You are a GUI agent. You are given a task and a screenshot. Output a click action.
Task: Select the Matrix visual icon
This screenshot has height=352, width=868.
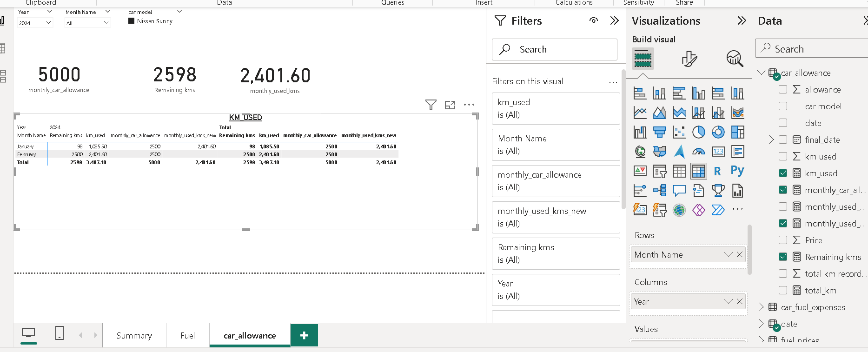(x=698, y=171)
